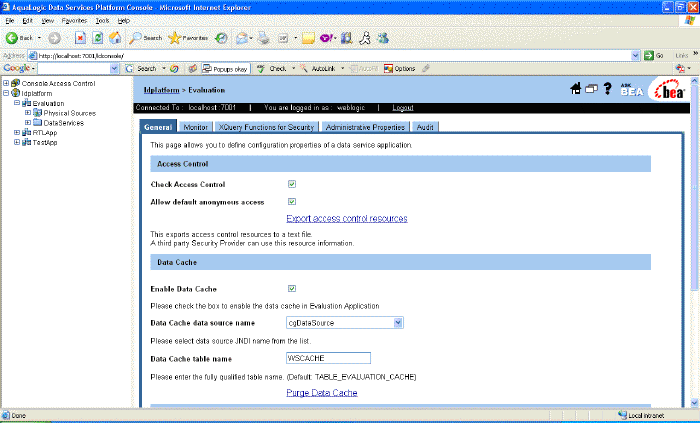Screen dimensions: 700x423
Task: Open the File menu
Action: (x=10, y=21)
